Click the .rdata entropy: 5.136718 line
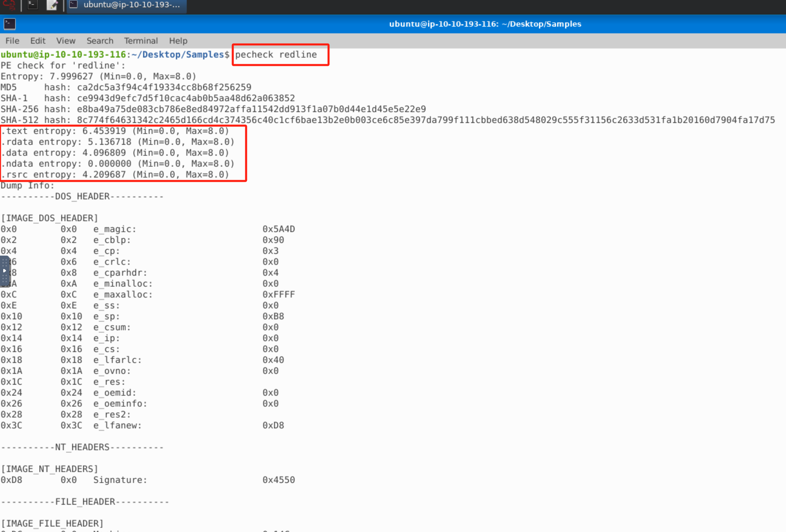 coord(117,142)
